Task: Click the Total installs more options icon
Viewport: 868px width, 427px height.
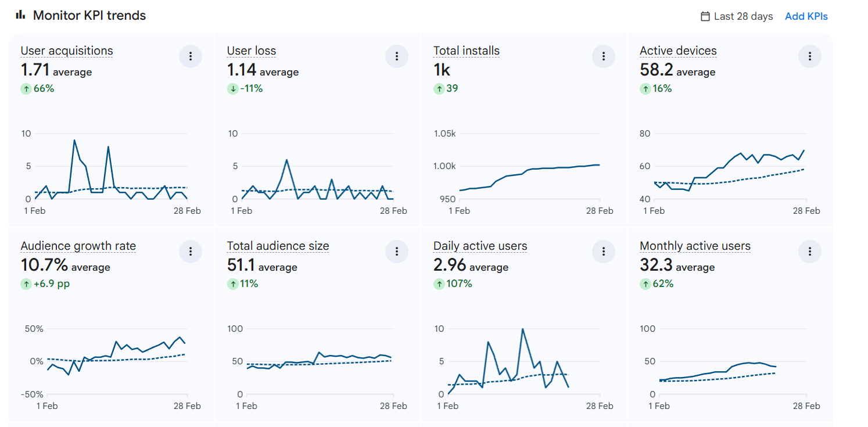Action: [x=604, y=56]
